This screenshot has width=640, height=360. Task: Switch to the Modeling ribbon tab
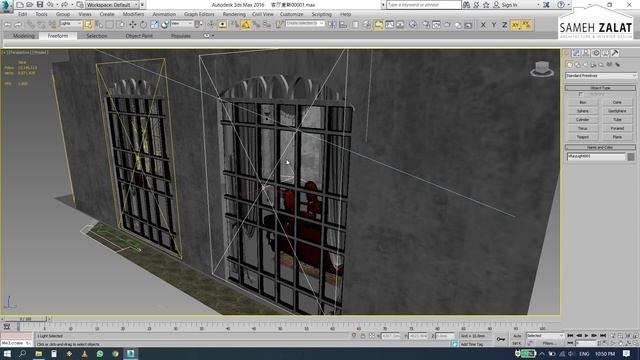pos(24,36)
